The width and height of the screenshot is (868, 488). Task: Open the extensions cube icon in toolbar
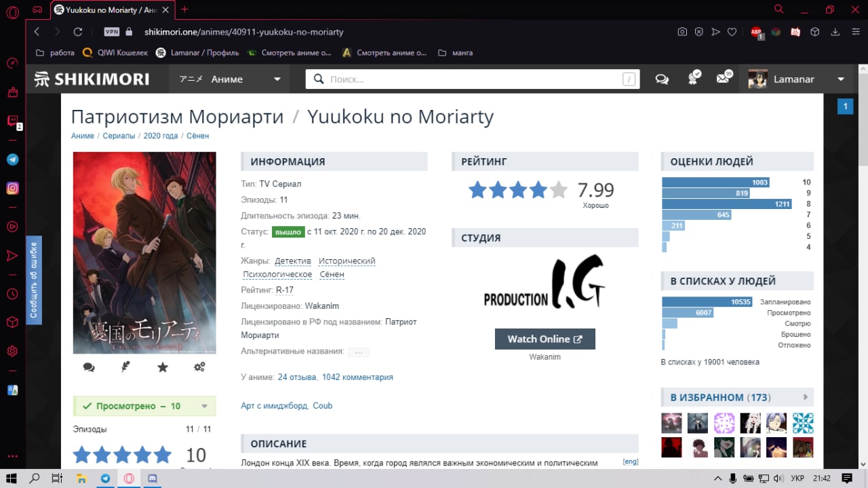816,32
